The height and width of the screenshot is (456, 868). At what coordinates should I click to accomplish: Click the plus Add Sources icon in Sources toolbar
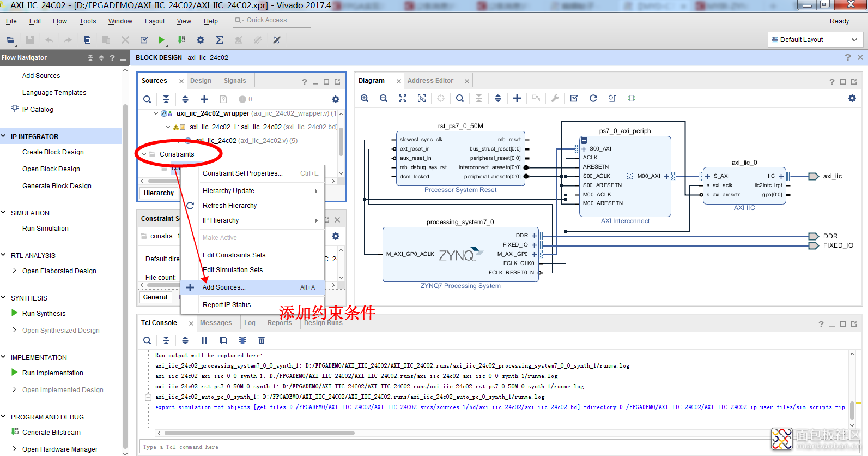pyautogui.click(x=204, y=99)
